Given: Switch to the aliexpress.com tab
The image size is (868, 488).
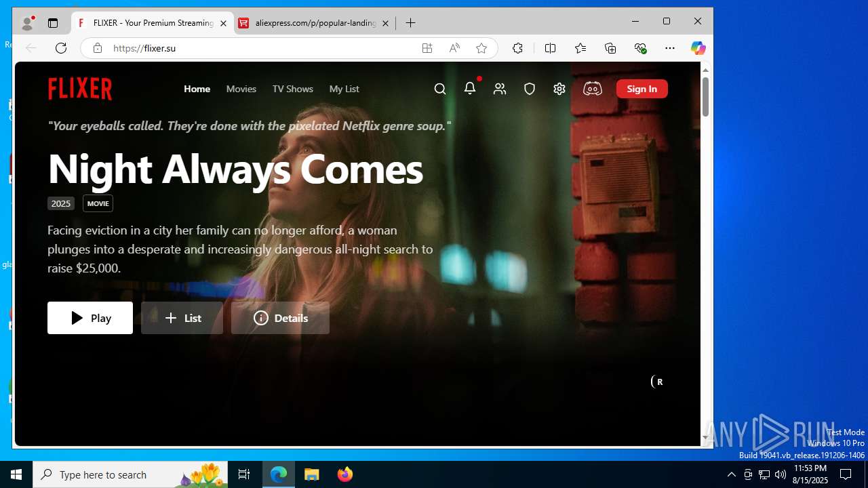Looking at the screenshot, I should coord(315,23).
